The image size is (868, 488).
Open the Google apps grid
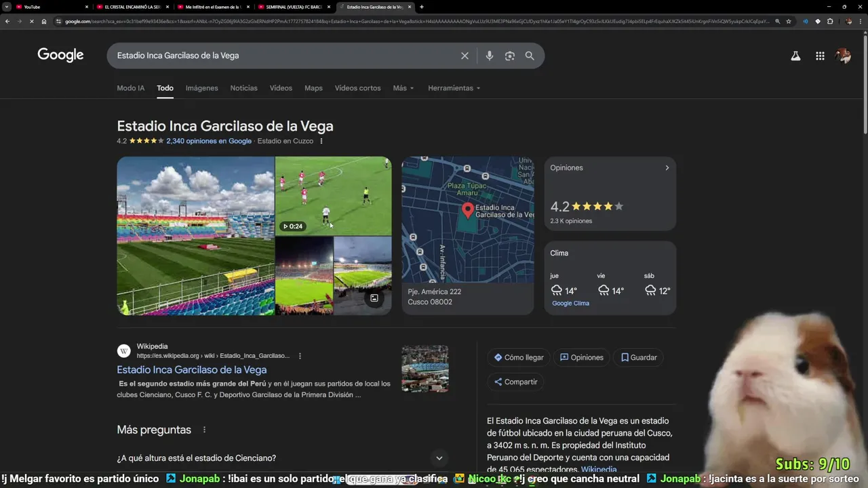(x=820, y=56)
